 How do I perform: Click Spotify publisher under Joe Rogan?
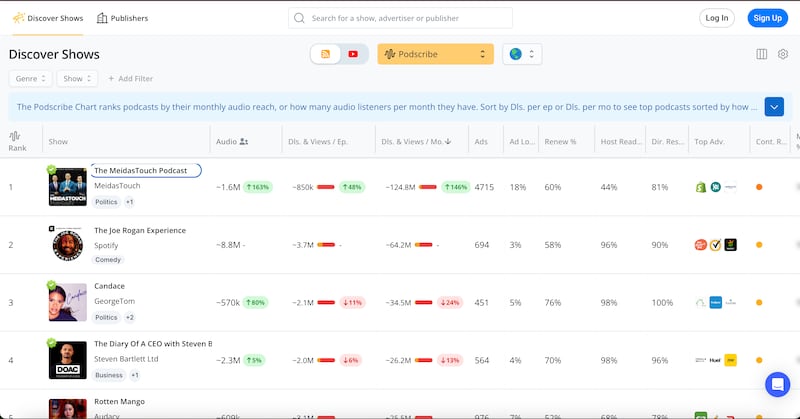pyautogui.click(x=106, y=245)
